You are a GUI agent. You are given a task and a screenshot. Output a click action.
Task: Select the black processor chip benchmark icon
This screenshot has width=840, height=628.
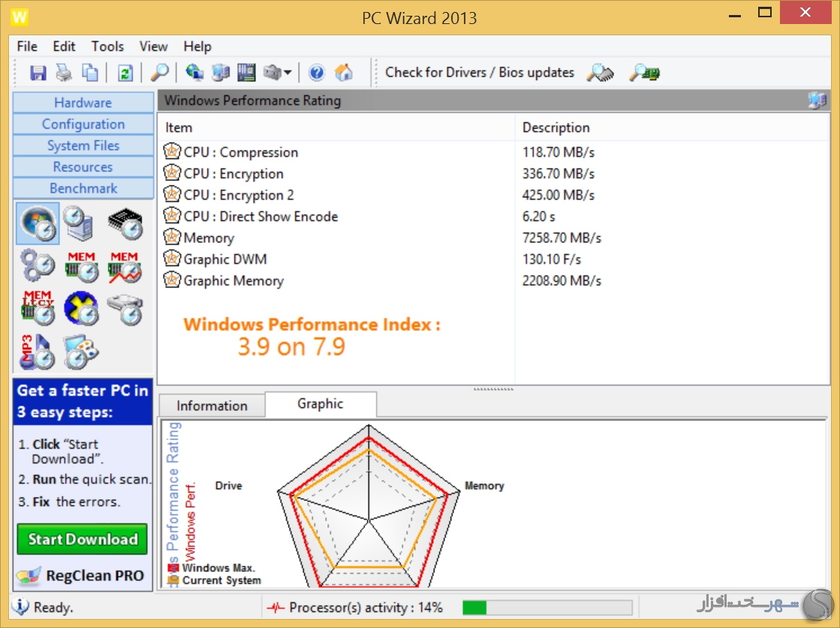[125, 224]
